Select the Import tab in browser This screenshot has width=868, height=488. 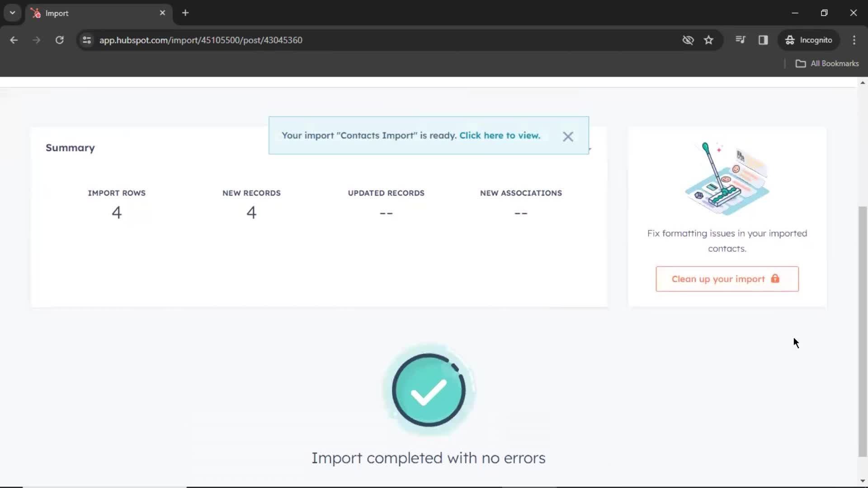click(95, 13)
